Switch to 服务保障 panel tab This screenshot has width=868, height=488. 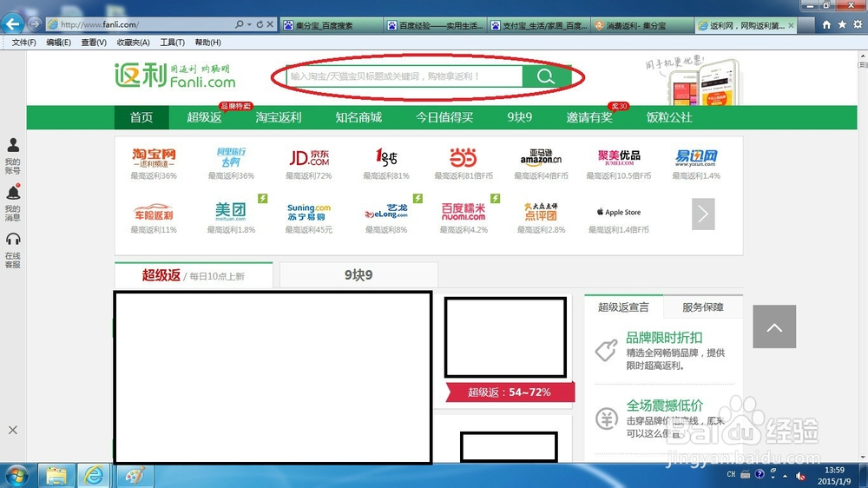pyautogui.click(x=703, y=307)
